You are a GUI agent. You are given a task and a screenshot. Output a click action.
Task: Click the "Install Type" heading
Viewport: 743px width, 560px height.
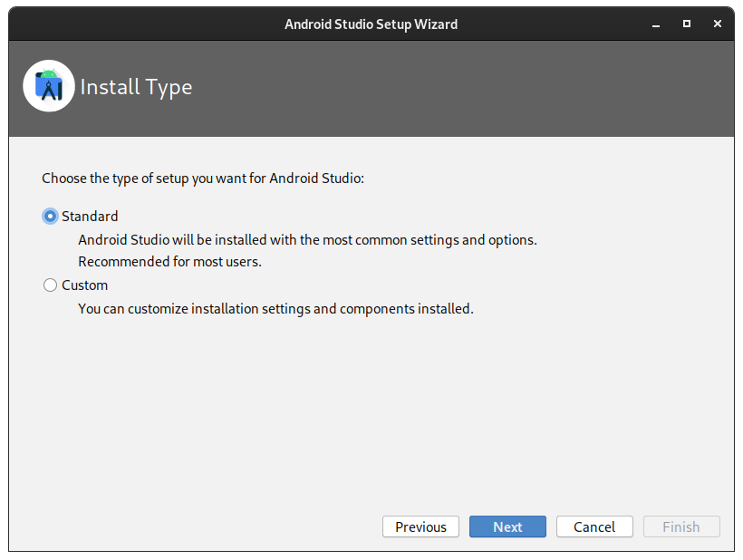(136, 87)
